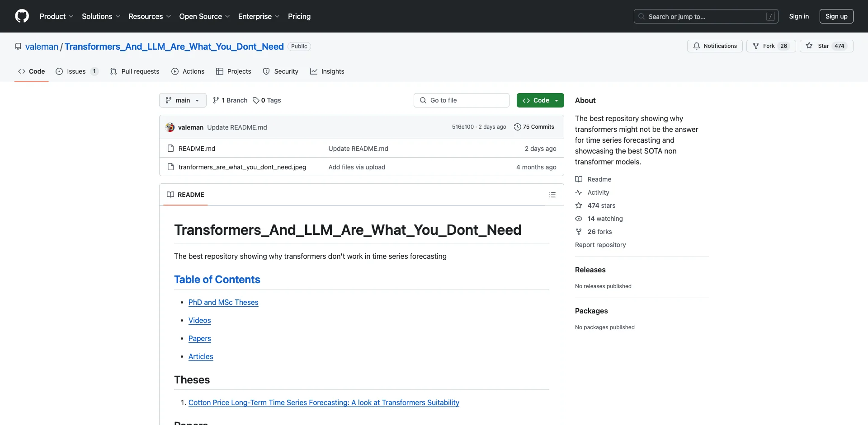Open the Transformers_And_LLM repository title link
This screenshot has width=868, height=425.
174,47
